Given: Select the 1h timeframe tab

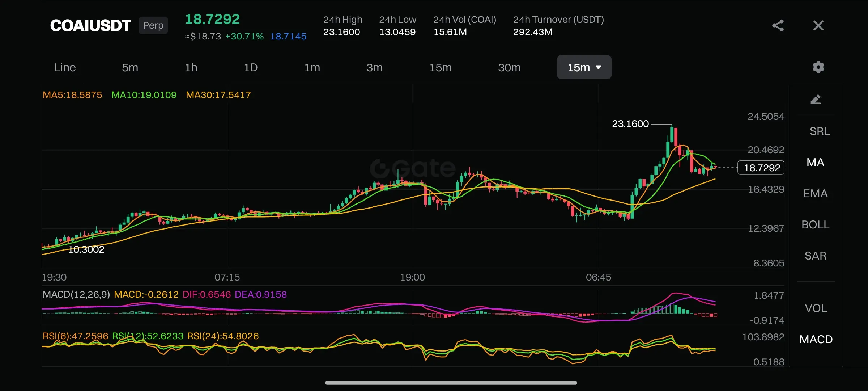Looking at the screenshot, I should pos(191,67).
